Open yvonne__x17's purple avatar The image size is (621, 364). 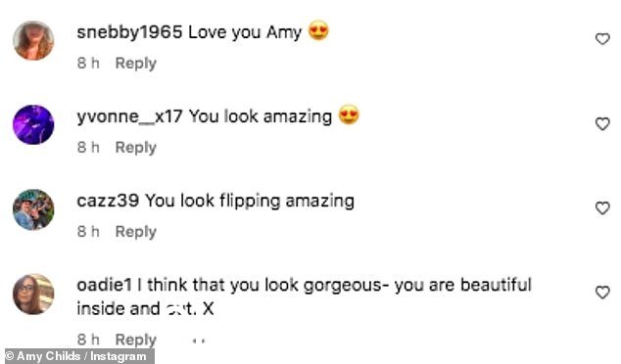coord(33,124)
